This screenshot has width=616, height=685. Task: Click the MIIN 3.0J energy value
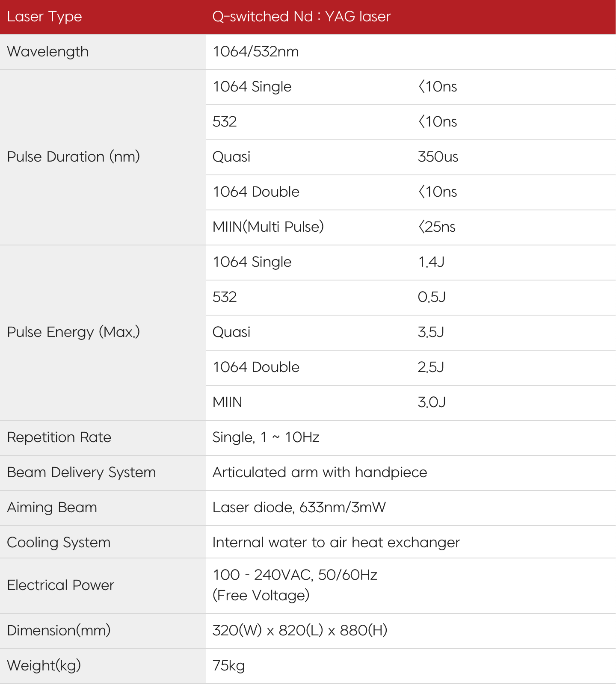pos(432,402)
